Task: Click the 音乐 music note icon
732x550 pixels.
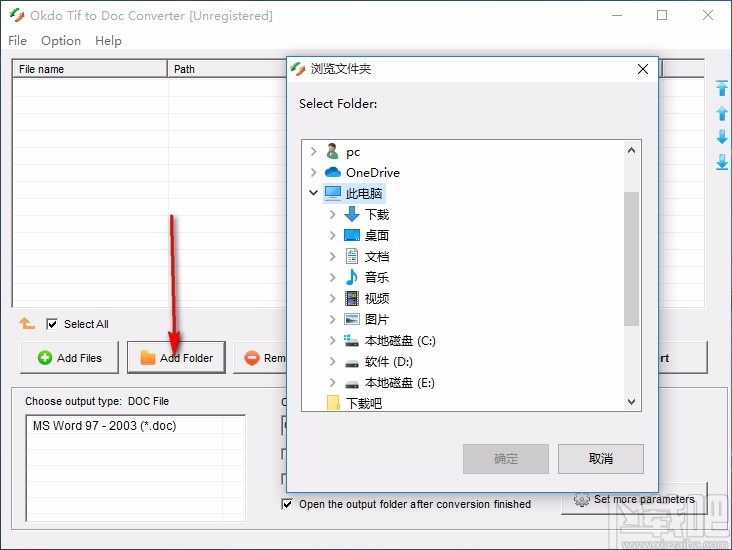Action: tap(352, 277)
